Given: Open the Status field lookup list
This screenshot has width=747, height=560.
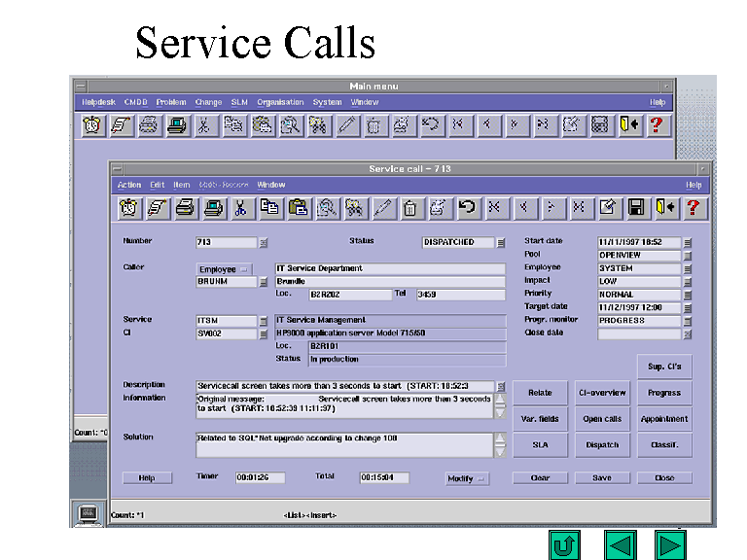Looking at the screenshot, I should pyautogui.click(x=501, y=243).
